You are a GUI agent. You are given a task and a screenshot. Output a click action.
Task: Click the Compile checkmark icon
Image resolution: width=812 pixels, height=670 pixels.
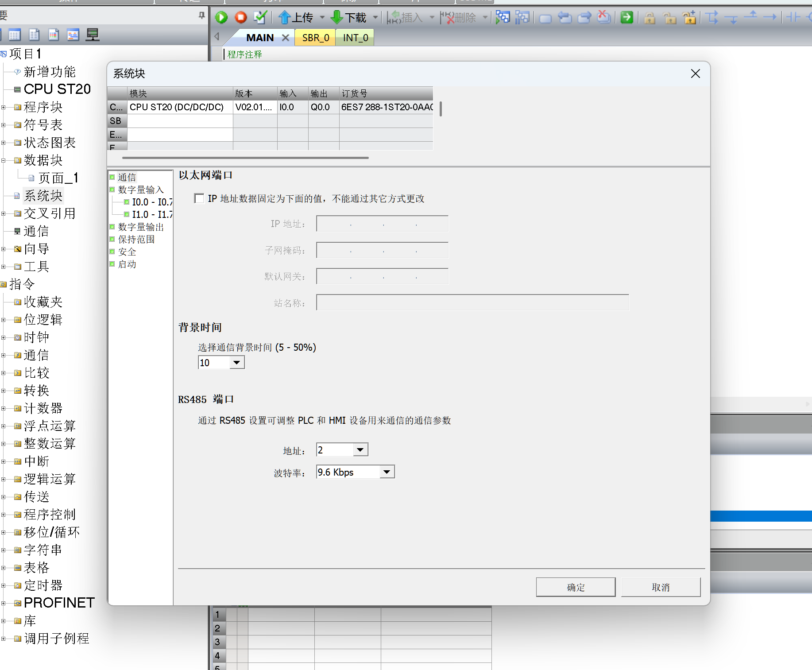260,18
